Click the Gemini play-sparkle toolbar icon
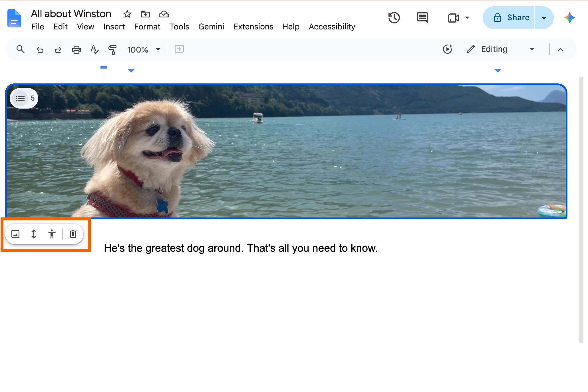Viewport: 588px width, 392px height. (448, 49)
